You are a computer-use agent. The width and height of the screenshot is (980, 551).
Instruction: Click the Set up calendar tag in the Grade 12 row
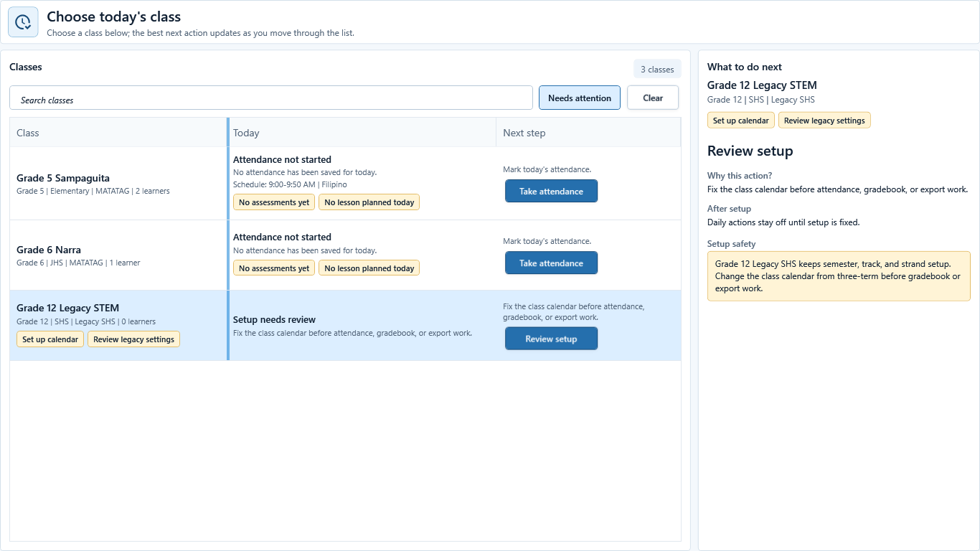coord(50,339)
